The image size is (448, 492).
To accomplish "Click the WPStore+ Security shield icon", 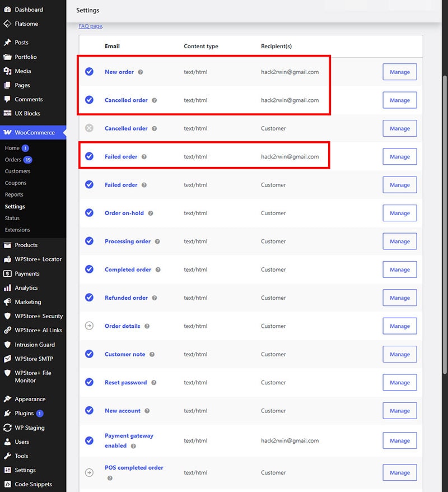I will click(x=7, y=316).
